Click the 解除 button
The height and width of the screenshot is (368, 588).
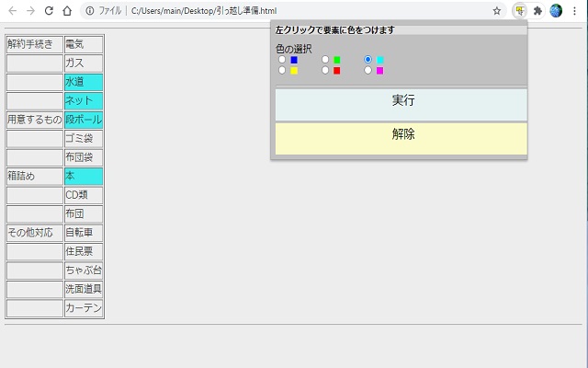pyautogui.click(x=401, y=139)
